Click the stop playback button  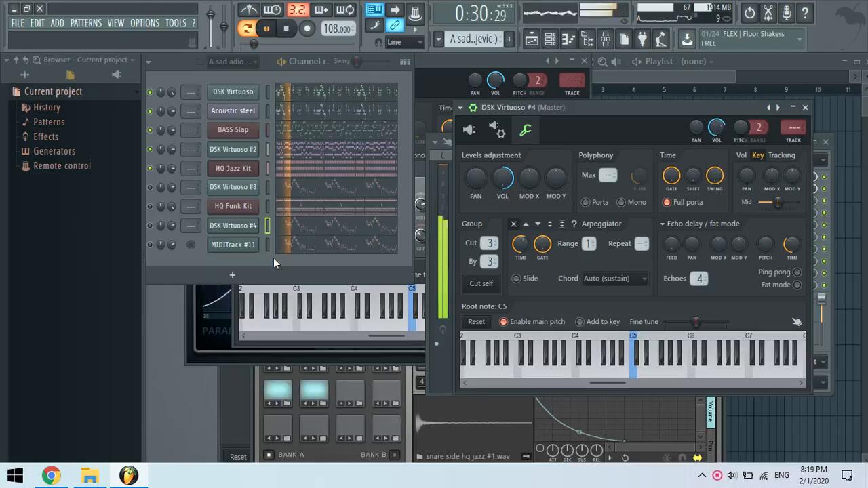286,28
